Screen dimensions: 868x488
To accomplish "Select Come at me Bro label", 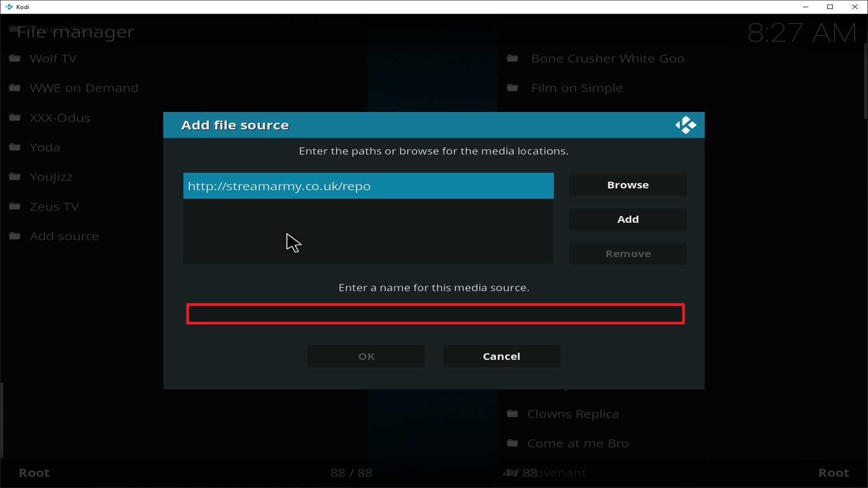I will click(x=578, y=443).
